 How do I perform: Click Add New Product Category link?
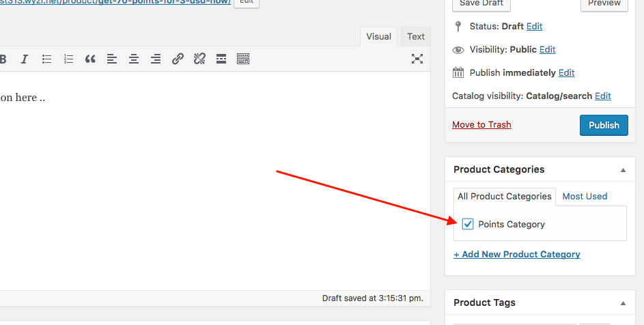pos(517,254)
